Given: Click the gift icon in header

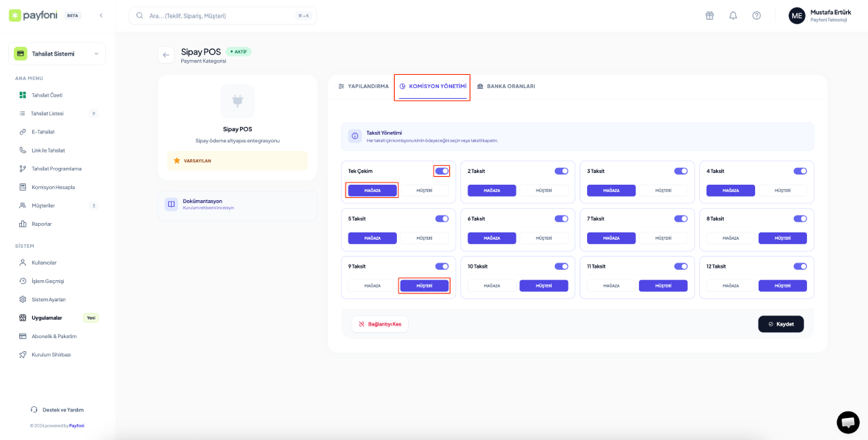Looking at the screenshot, I should (710, 15).
